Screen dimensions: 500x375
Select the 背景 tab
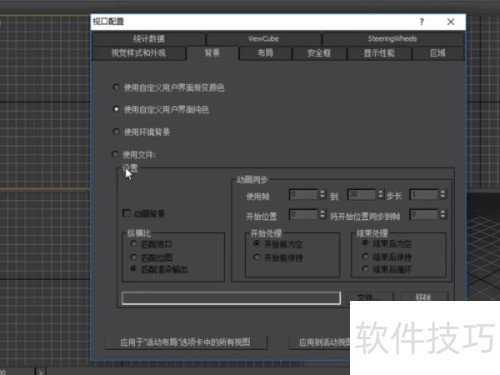point(212,53)
